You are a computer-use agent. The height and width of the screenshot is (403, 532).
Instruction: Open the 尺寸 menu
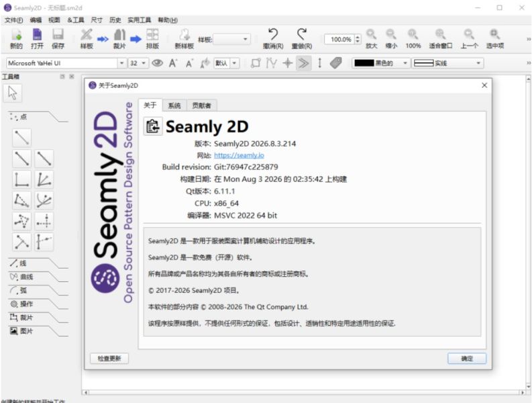(97, 20)
